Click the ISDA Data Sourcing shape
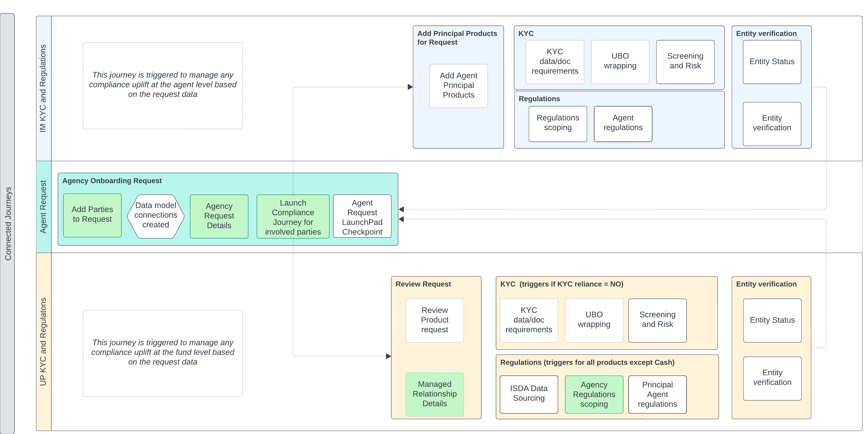Viewport: 868px width, 434px height. pyautogui.click(x=528, y=394)
